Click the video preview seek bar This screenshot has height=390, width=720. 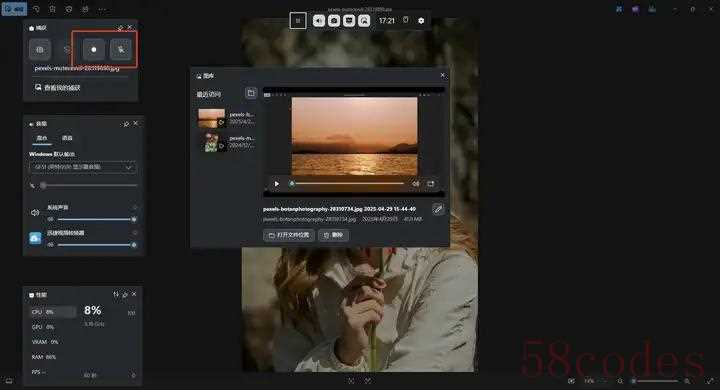348,184
